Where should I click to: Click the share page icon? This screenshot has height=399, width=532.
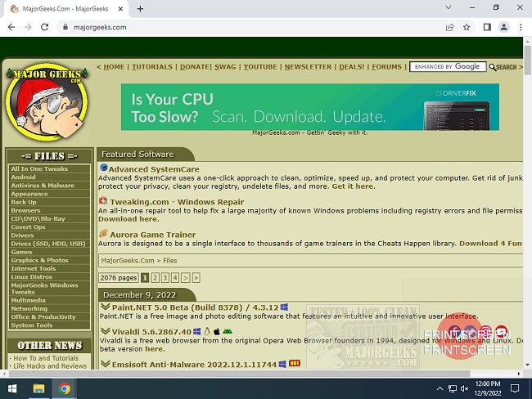tap(450, 27)
